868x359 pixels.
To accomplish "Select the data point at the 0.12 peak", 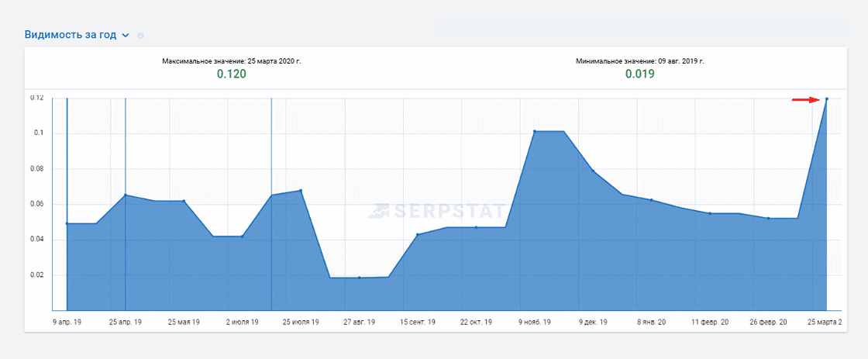I will coord(826,98).
